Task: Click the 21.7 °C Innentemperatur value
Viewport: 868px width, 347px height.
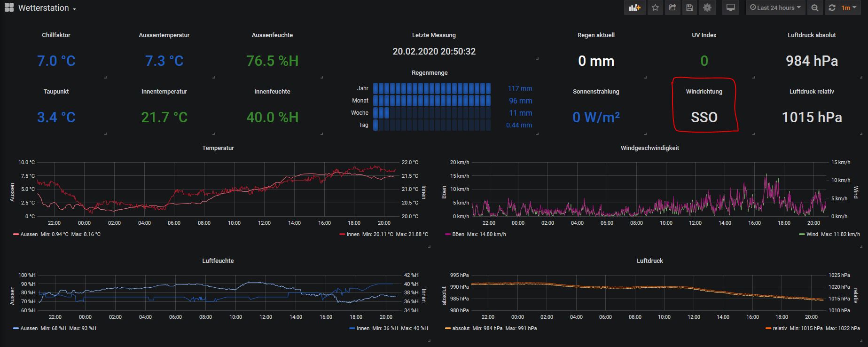Action: click(x=164, y=117)
